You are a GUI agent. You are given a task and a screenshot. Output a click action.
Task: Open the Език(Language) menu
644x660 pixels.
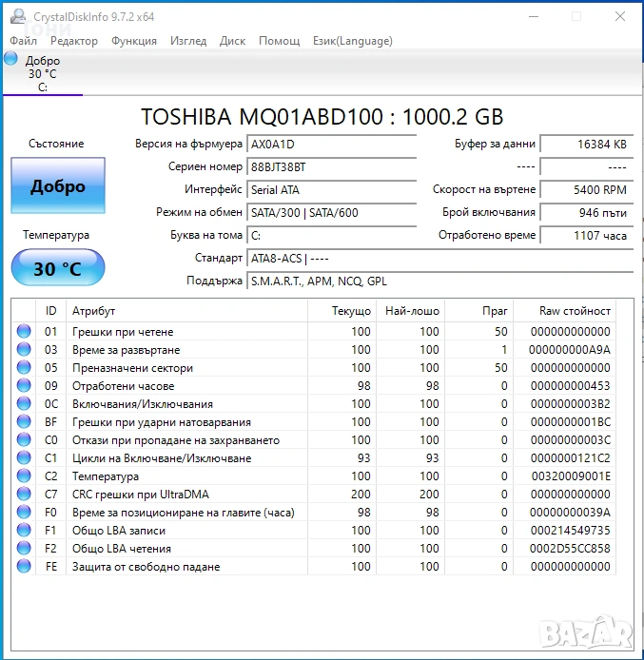[352, 41]
